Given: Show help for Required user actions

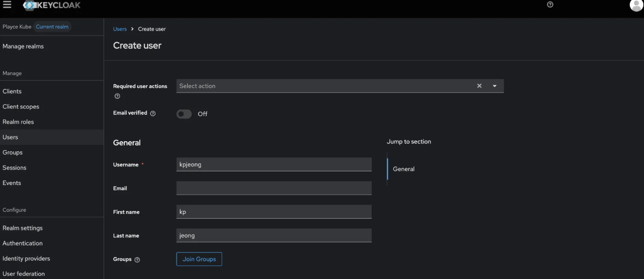Looking at the screenshot, I should [x=117, y=96].
